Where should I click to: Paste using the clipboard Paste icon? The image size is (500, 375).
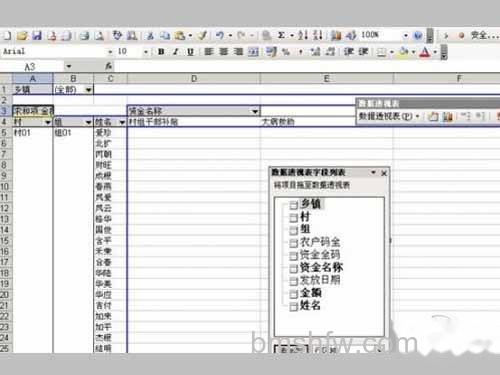coord(180,35)
